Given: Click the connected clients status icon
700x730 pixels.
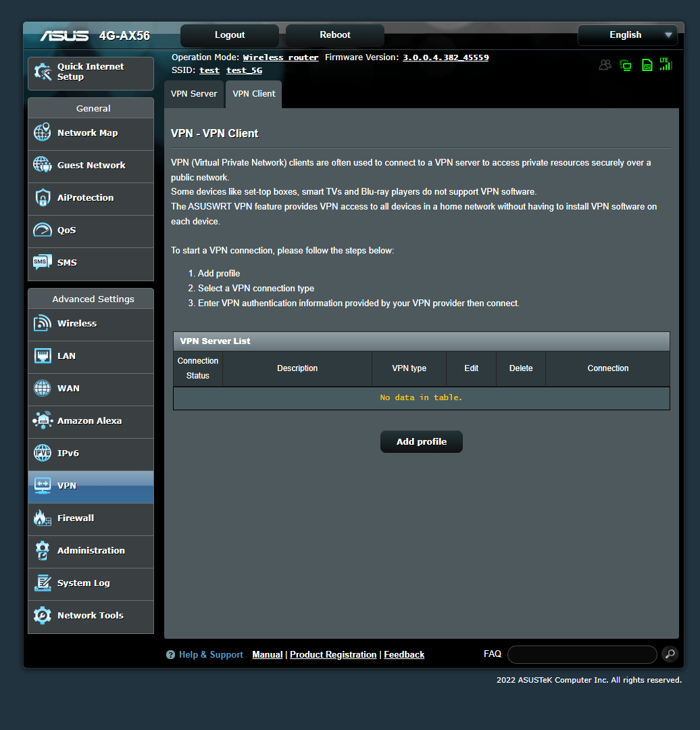Looking at the screenshot, I should coord(605,65).
